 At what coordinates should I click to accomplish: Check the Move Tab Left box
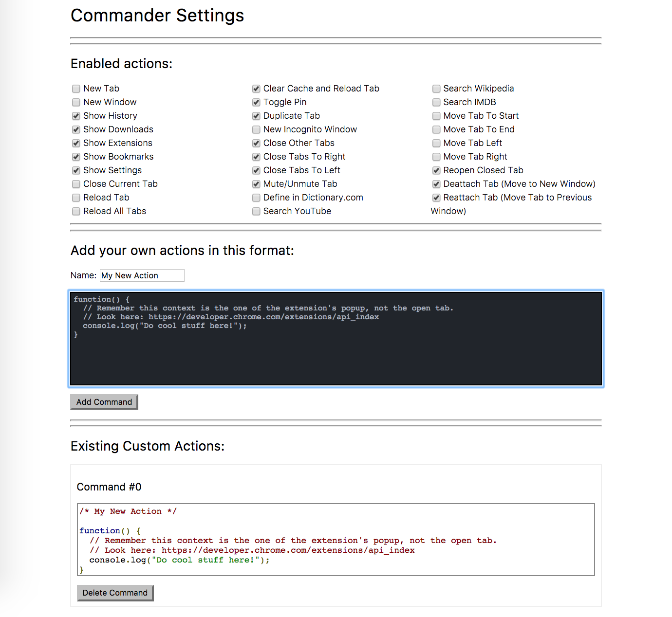(x=436, y=143)
